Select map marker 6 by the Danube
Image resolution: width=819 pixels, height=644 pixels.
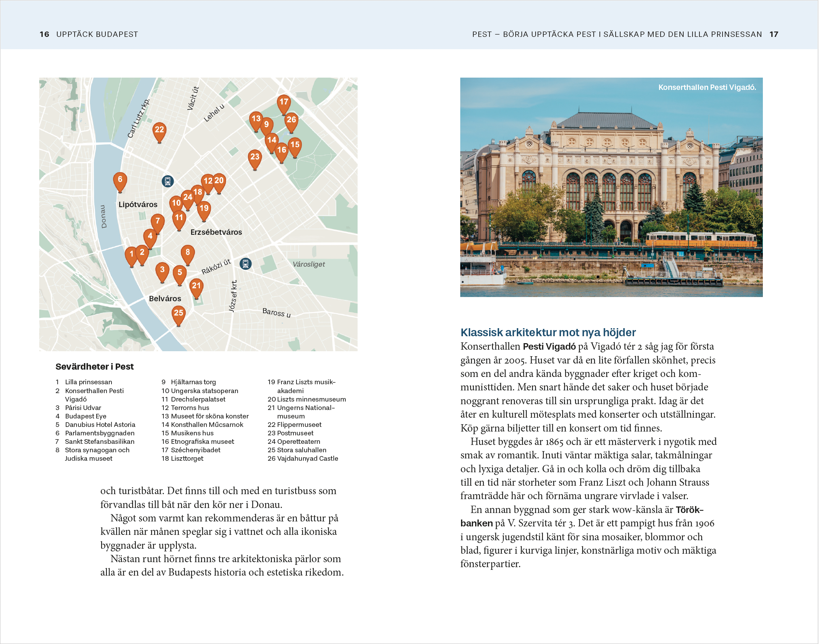(120, 180)
